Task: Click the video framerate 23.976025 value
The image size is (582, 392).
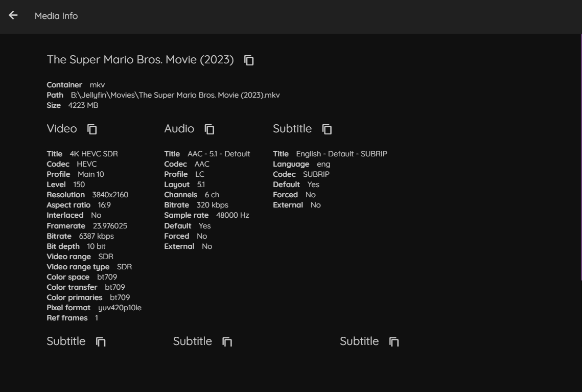Action: coord(110,226)
